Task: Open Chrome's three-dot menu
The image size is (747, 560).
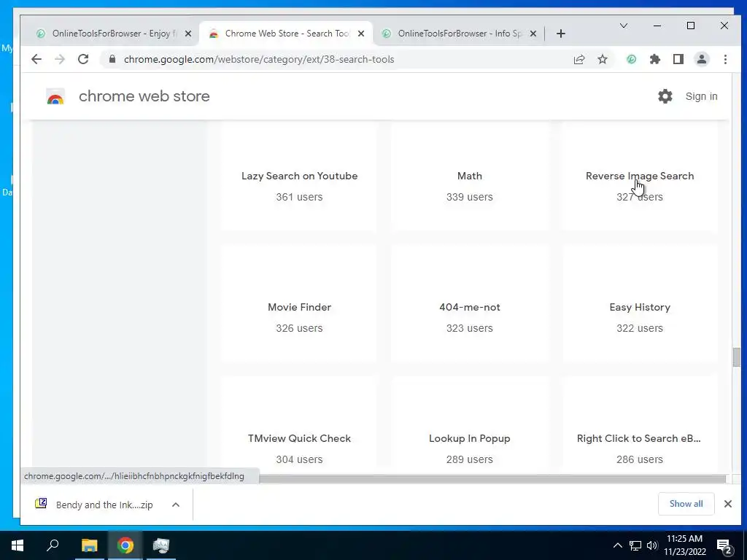Action: [725, 59]
